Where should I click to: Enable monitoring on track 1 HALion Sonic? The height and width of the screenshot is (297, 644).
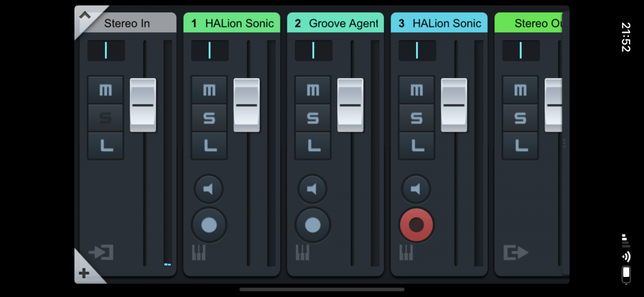pos(209,189)
